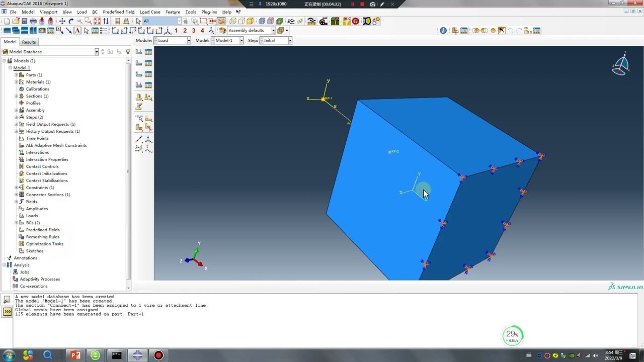Select Loads in the model tree
Image resolution: width=644 pixels, height=362 pixels.
tap(32, 216)
